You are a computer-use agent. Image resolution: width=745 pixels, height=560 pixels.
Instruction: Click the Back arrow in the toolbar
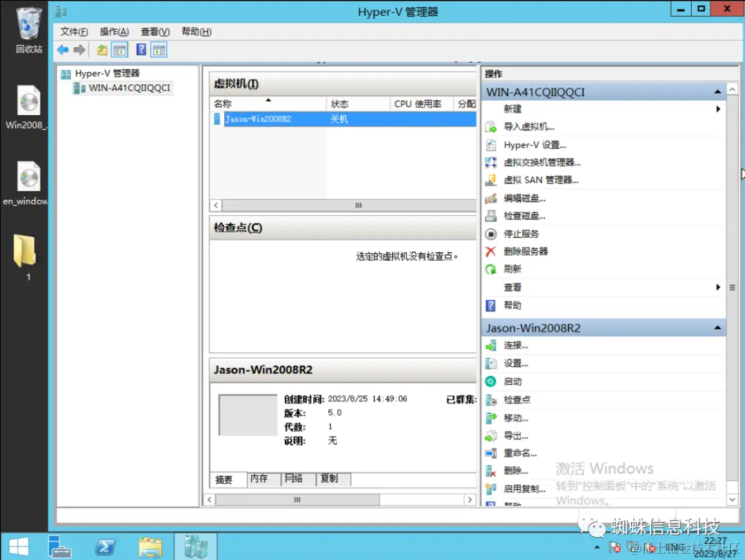63,50
